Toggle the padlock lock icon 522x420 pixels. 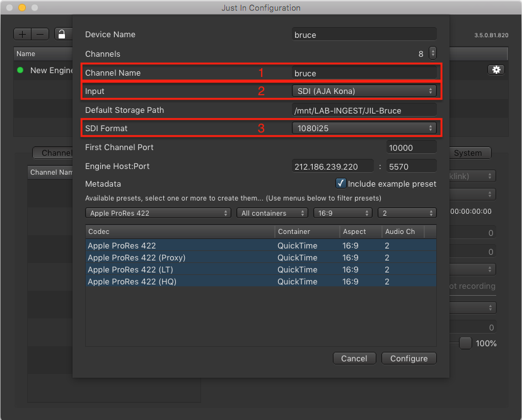[x=62, y=34]
